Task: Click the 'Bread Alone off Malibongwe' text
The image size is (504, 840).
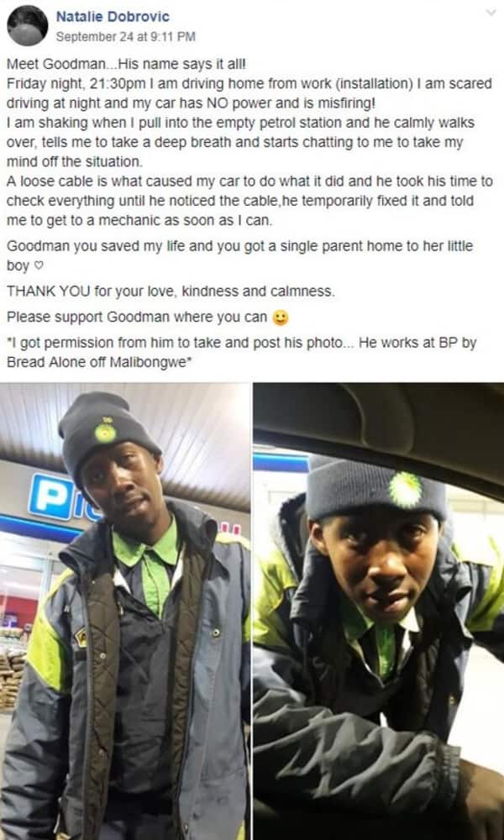Action: point(99,362)
